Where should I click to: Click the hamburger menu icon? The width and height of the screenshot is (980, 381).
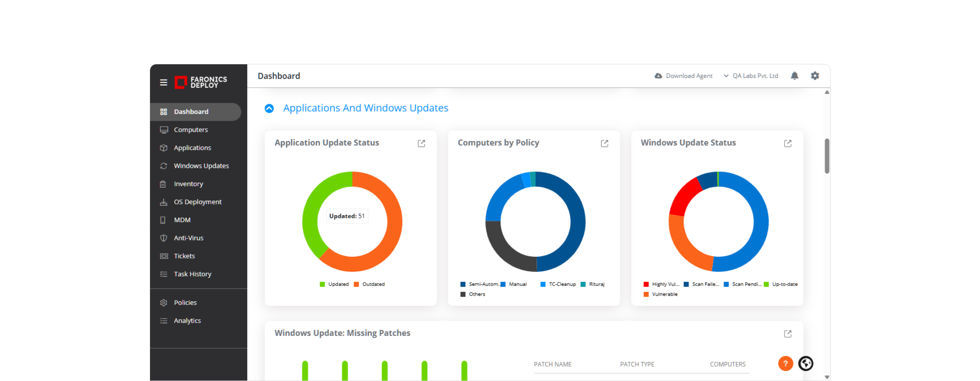pos(164,82)
